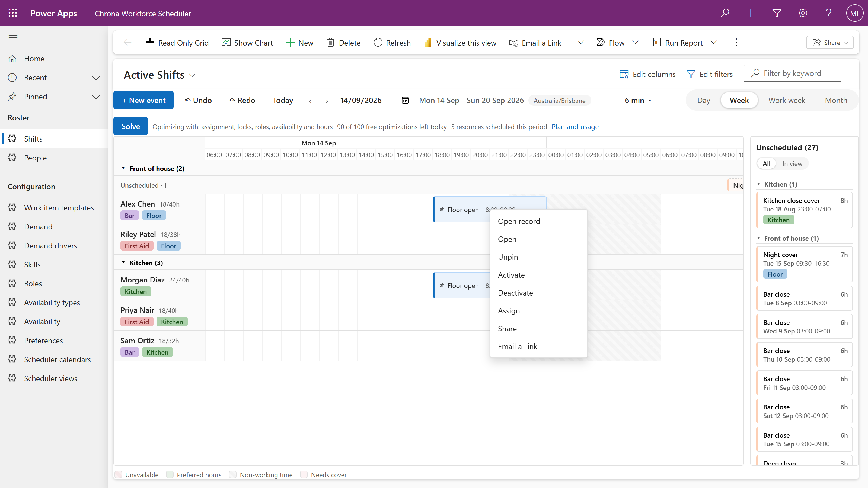Collapse the navigation hamburger menu
868x488 pixels.
(13, 37)
